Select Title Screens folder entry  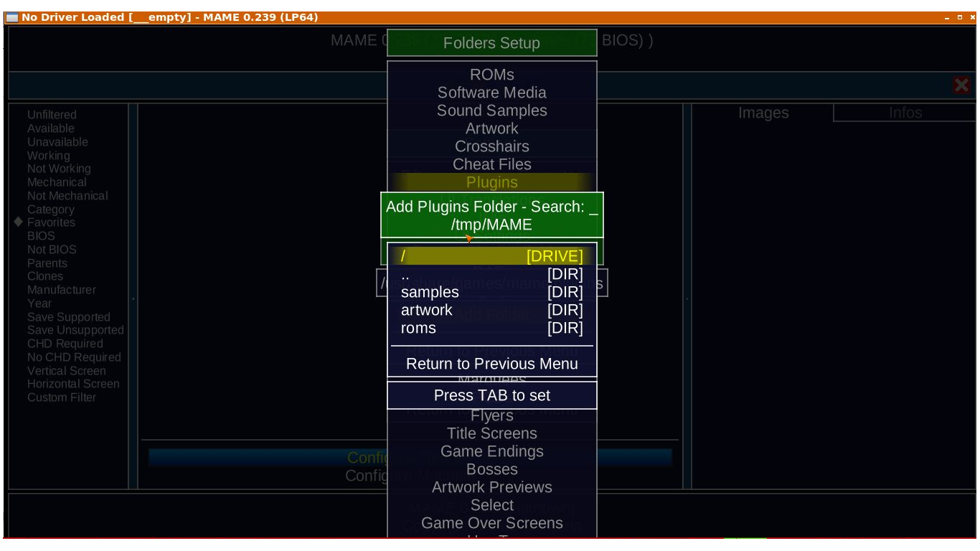[491, 433]
